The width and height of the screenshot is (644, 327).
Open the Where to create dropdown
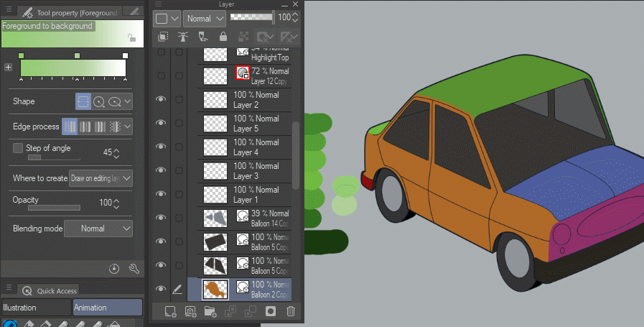101,178
